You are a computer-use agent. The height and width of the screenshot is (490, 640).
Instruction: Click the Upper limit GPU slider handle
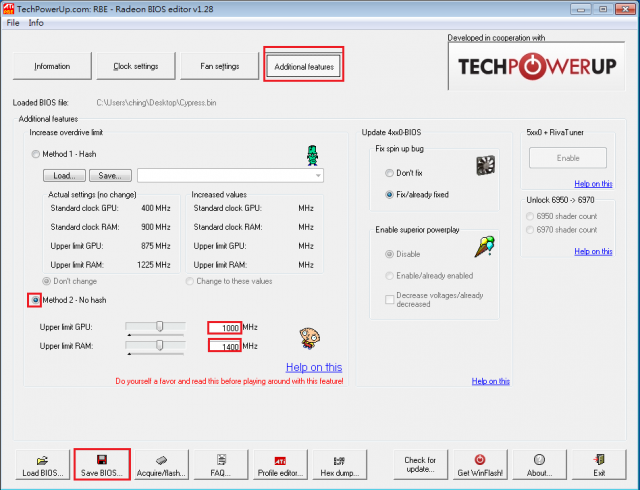click(160, 326)
